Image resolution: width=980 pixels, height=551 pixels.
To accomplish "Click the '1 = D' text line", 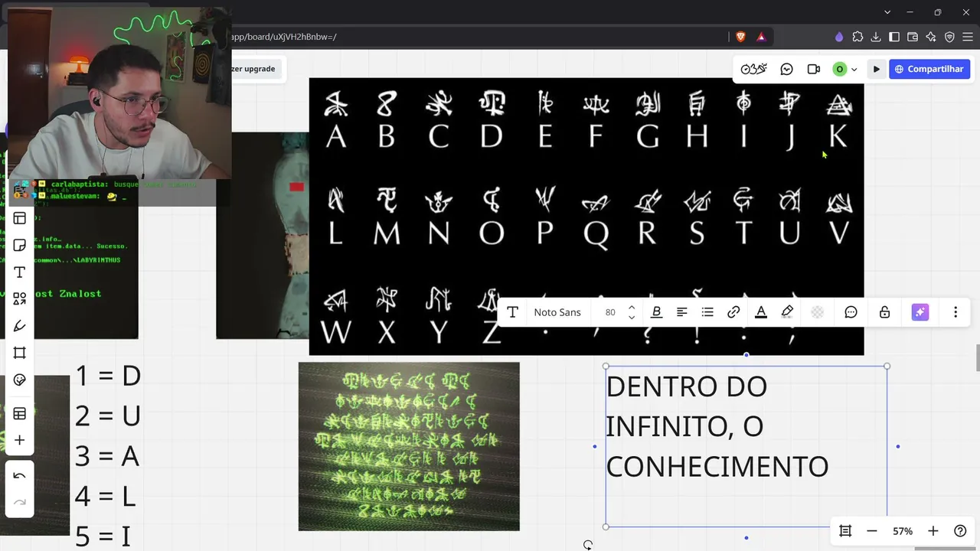I will pyautogui.click(x=108, y=376).
